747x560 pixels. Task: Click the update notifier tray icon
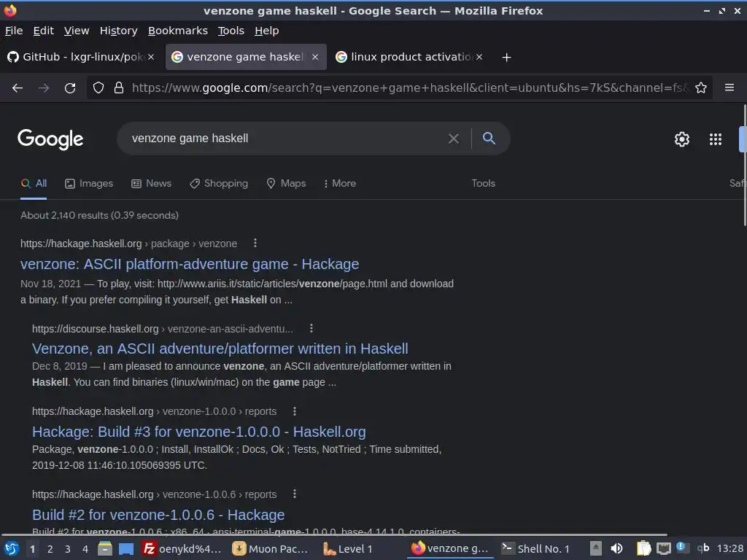pos(682,548)
